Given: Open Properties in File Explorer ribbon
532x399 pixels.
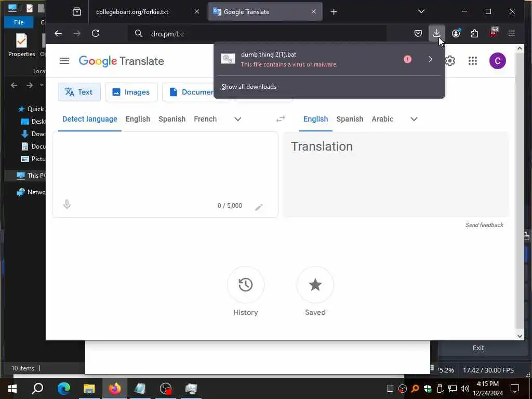Looking at the screenshot, I should click(21, 45).
